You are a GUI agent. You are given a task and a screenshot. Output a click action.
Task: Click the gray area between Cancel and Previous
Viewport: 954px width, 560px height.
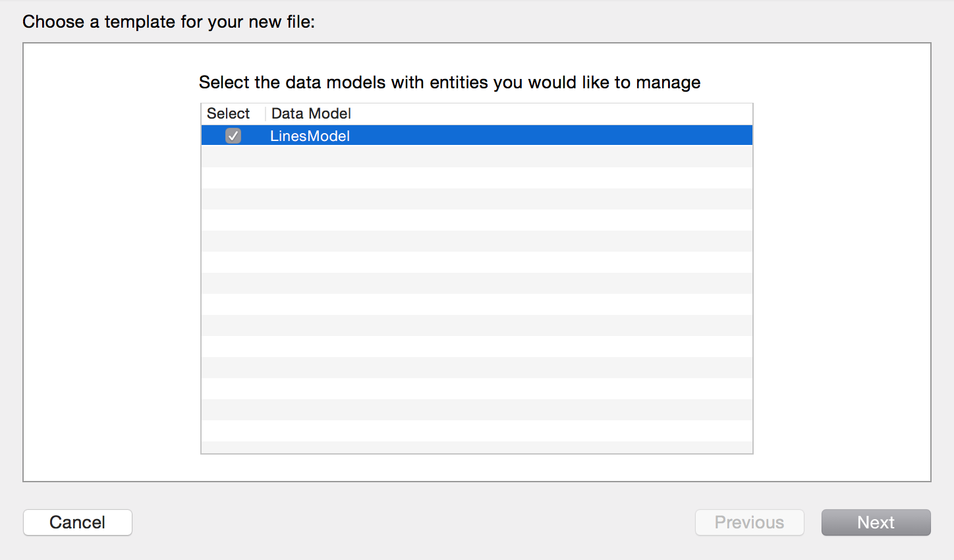point(413,522)
